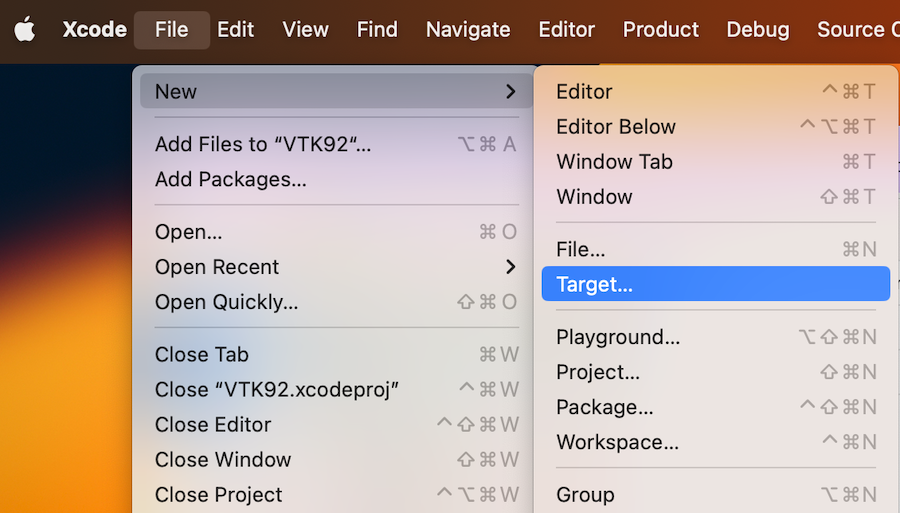Close "VTK92.xcodeproj" from File menu
This screenshot has height=513, width=900.
click(x=276, y=389)
